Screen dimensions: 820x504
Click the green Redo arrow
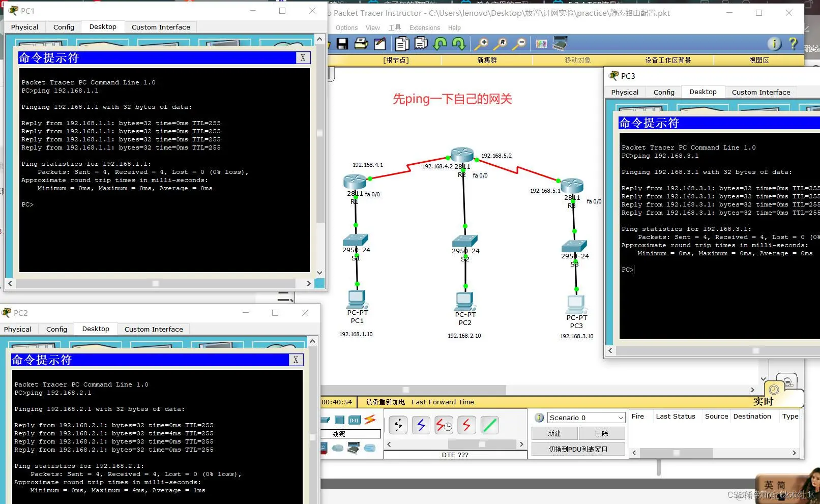459,44
